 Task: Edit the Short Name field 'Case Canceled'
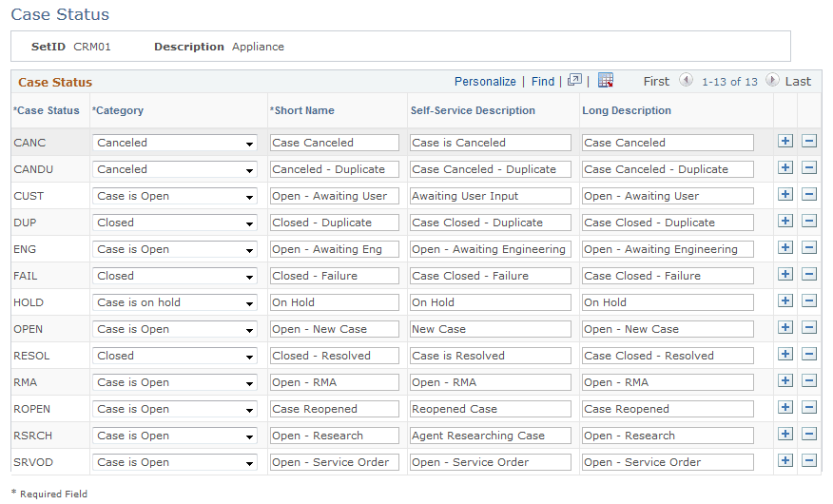coord(334,143)
